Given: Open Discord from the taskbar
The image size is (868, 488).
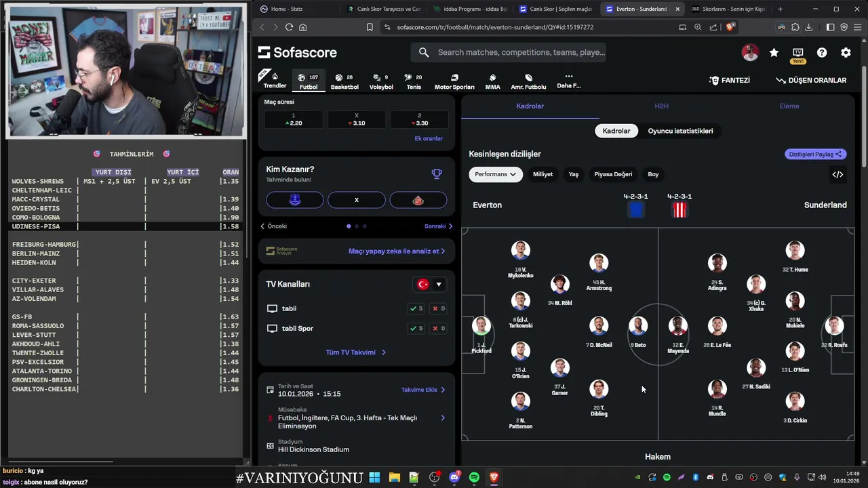Looking at the screenshot, I should point(454,477).
